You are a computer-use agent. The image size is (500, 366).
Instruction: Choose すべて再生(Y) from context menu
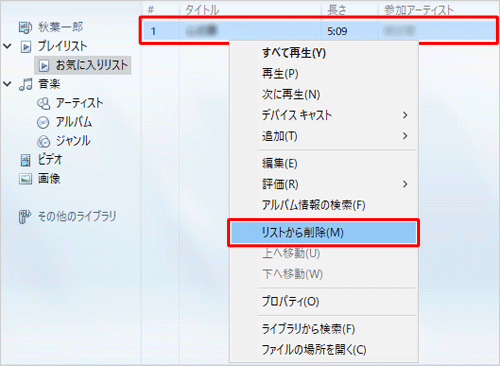point(324,53)
